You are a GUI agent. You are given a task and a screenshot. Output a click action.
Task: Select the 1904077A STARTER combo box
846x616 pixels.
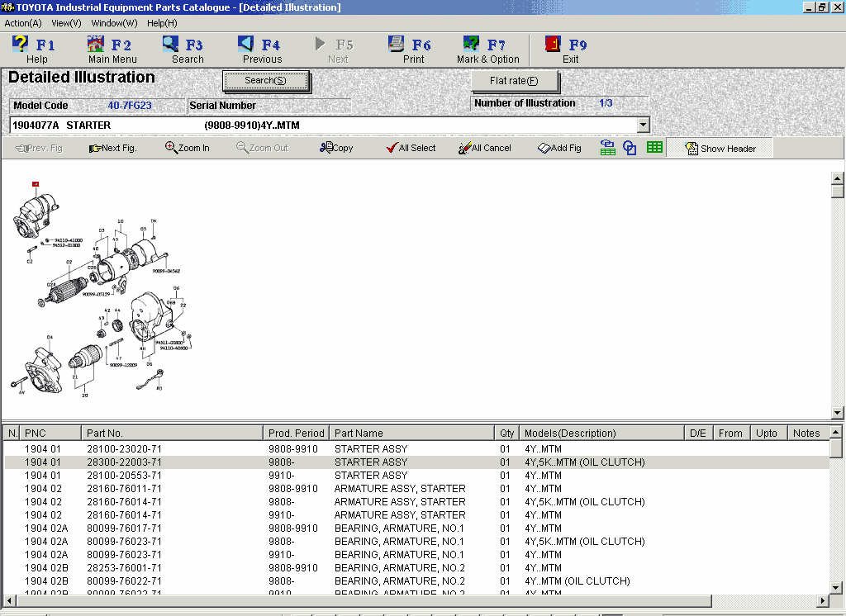coord(330,126)
